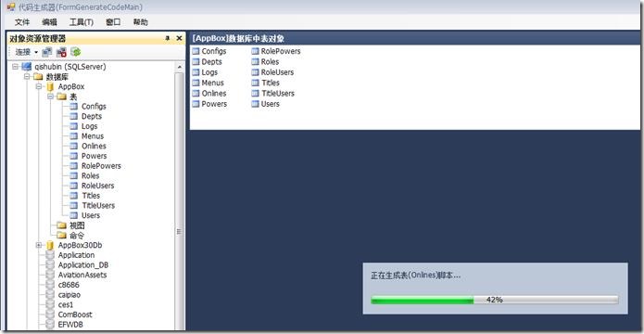Click the Configs table icon in the tree
This screenshot has width=644, height=334.
[x=73, y=107]
